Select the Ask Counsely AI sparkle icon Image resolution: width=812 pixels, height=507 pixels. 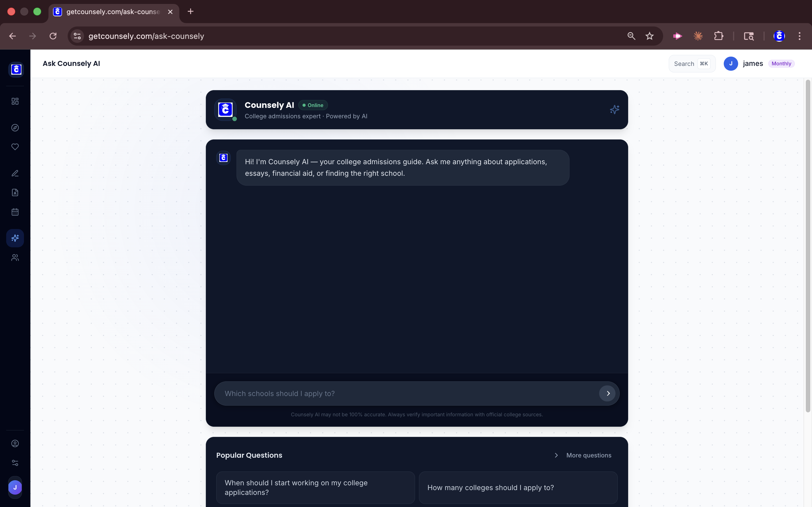click(15, 238)
